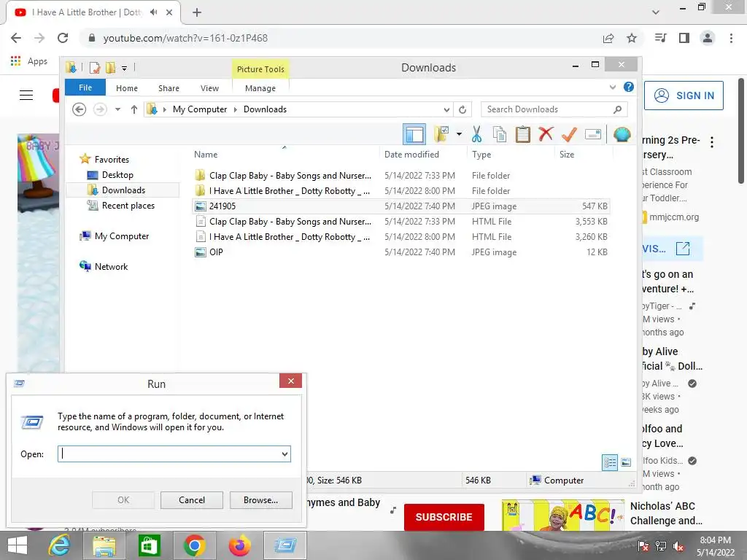This screenshot has height=560, width=747.
Task: Click the Copy toolbar icon
Action: (499, 134)
